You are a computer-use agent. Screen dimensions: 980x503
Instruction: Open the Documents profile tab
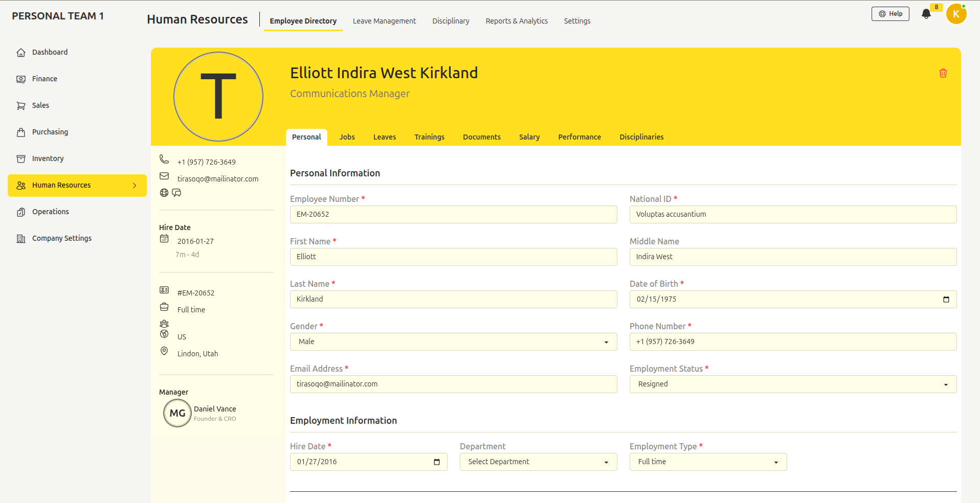pyautogui.click(x=482, y=137)
